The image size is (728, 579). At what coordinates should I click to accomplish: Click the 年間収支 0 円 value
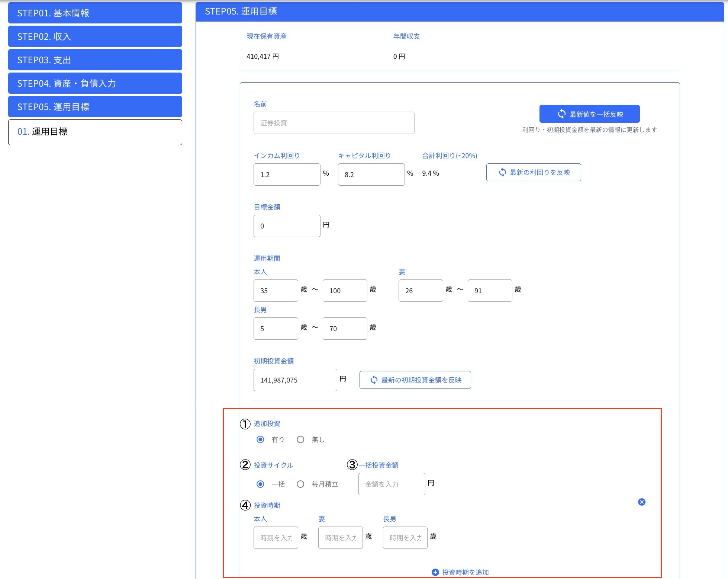point(399,57)
